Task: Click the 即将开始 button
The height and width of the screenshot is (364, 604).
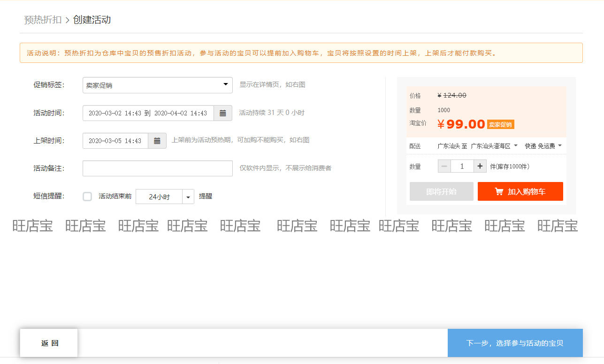Action: pyautogui.click(x=442, y=191)
